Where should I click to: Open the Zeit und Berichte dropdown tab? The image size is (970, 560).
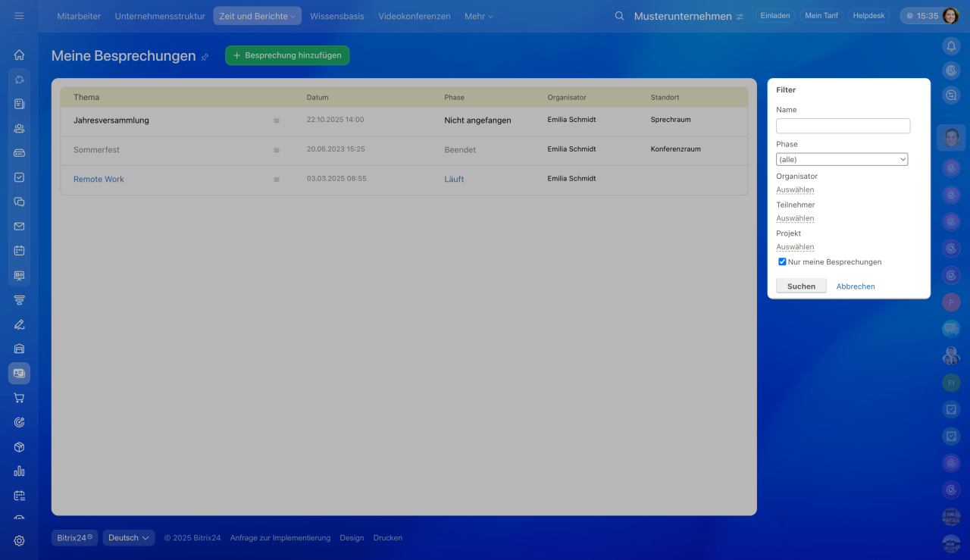257,16
